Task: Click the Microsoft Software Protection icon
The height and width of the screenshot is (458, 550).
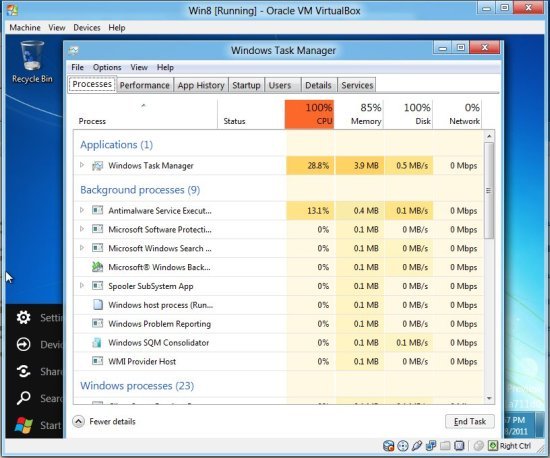Action: pyautogui.click(x=97, y=229)
